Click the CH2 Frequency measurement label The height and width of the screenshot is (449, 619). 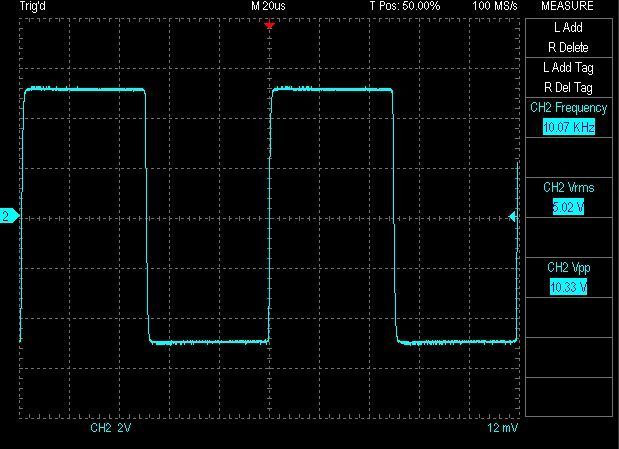568,107
